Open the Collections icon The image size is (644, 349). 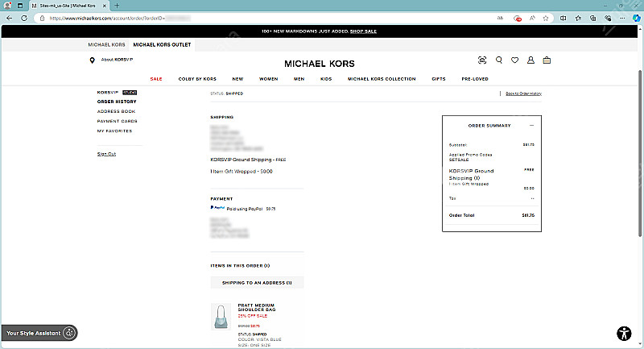[592, 18]
